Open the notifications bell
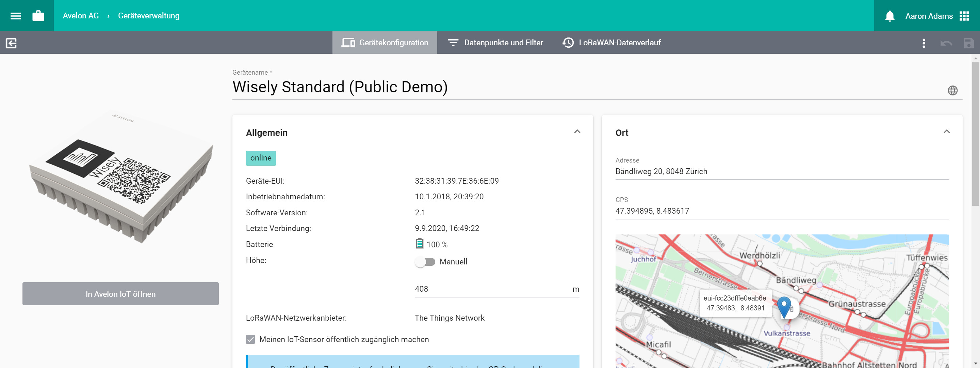 click(889, 16)
